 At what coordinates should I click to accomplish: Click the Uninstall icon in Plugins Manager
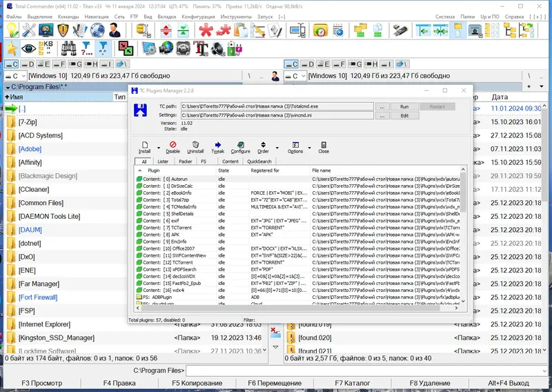195,147
